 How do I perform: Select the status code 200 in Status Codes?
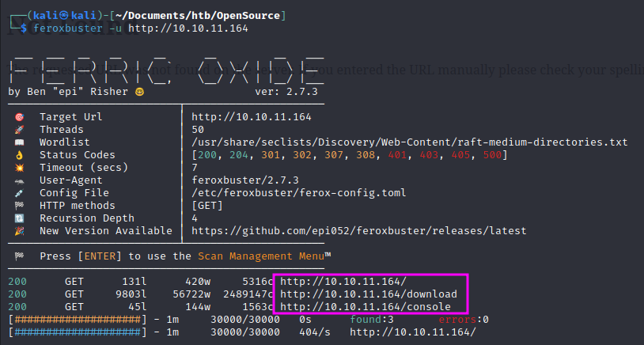[x=207, y=155]
